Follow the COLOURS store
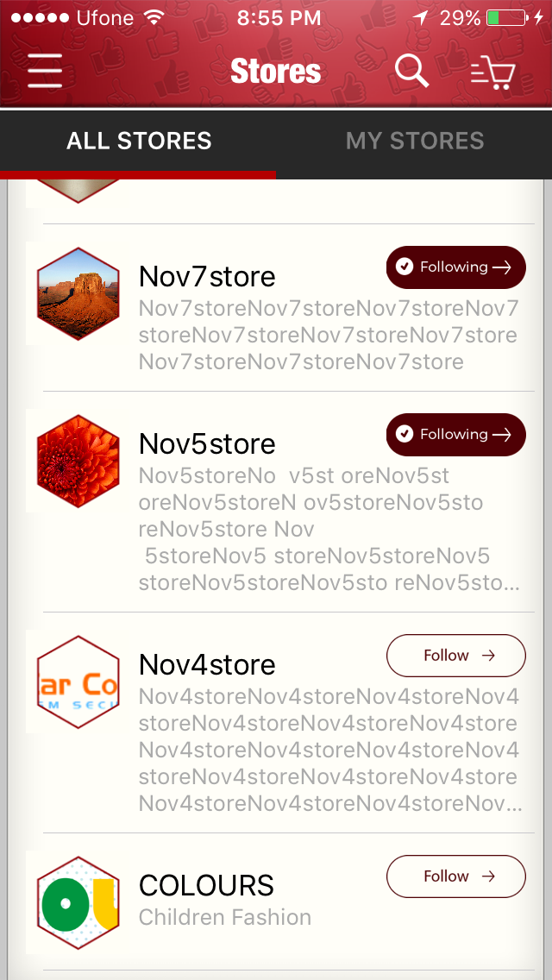The image size is (552, 980). pos(455,876)
